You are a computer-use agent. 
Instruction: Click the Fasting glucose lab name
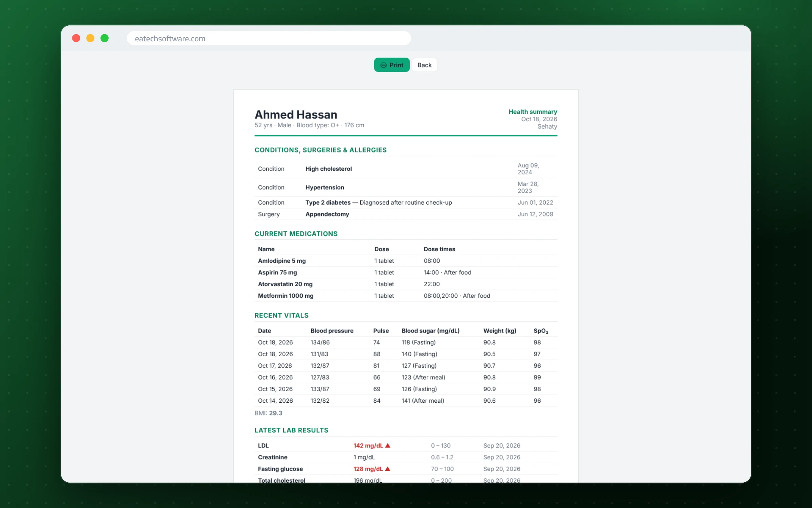[x=280, y=469]
